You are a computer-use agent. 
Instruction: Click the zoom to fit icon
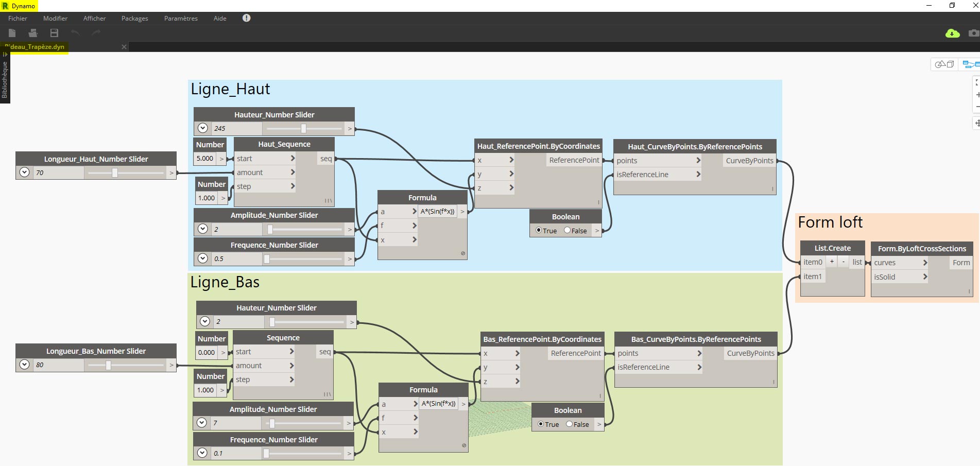click(977, 82)
